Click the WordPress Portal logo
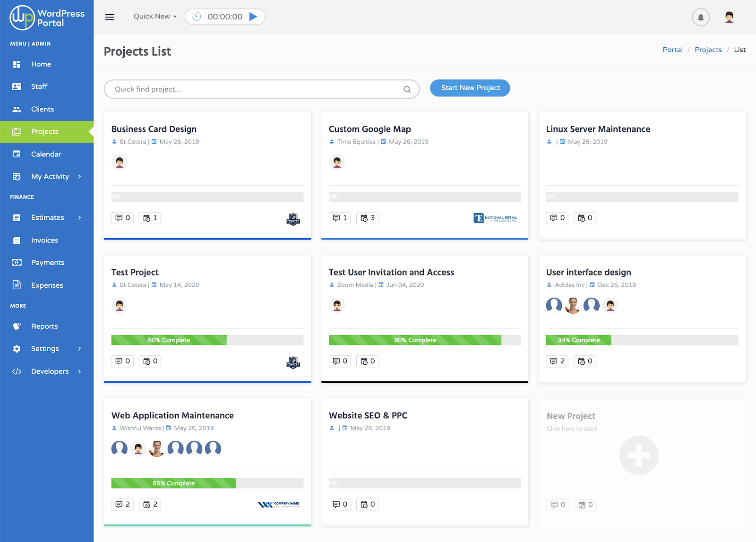Viewport: 756px width, 542px height. (x=47, y=18)
